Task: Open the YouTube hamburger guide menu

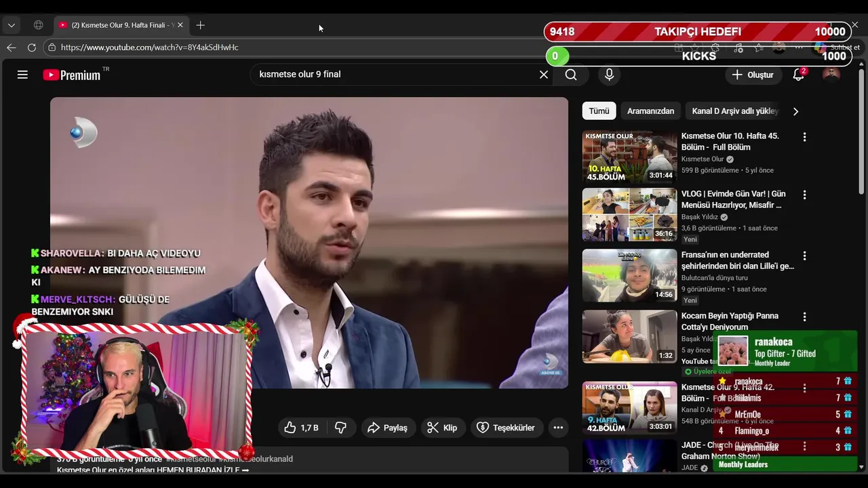Action: tap(22, 75)
